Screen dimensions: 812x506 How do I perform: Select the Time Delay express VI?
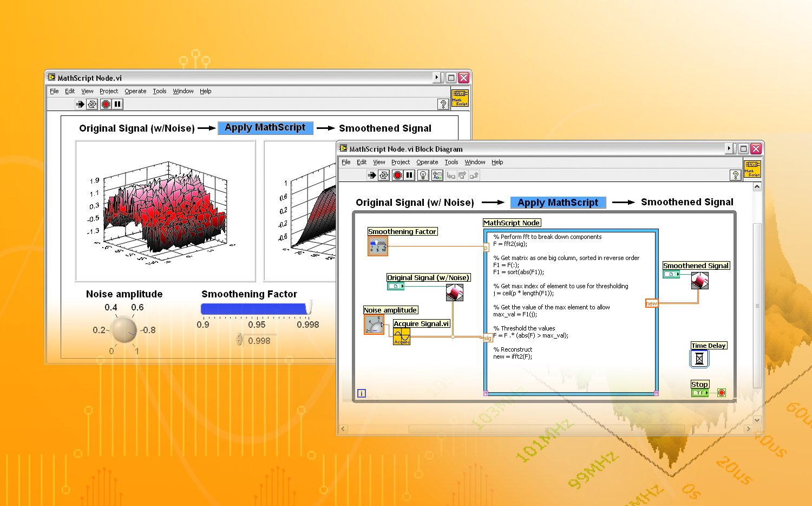tap(699, 358)
